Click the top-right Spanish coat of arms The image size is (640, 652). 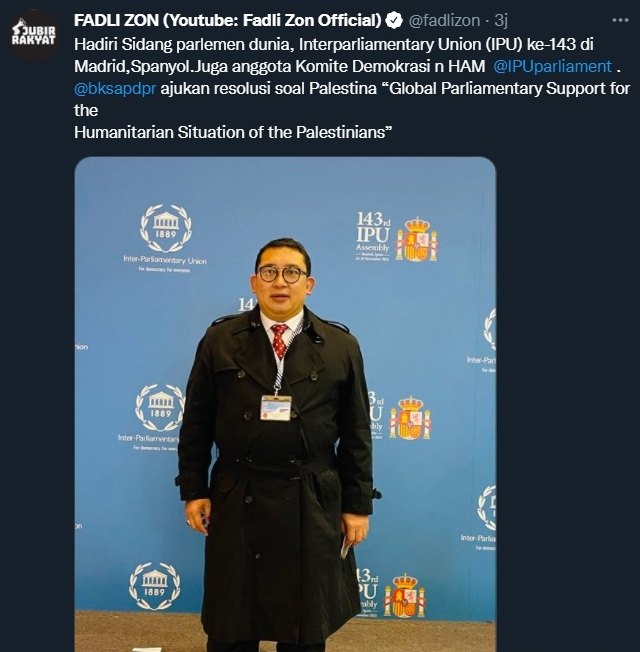(416, 240)
